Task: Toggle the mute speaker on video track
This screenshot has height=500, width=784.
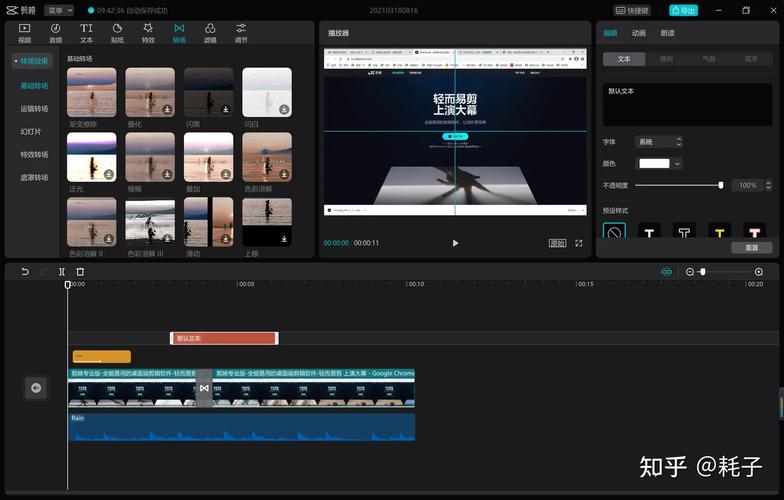Action: click(x=36, y=388)
